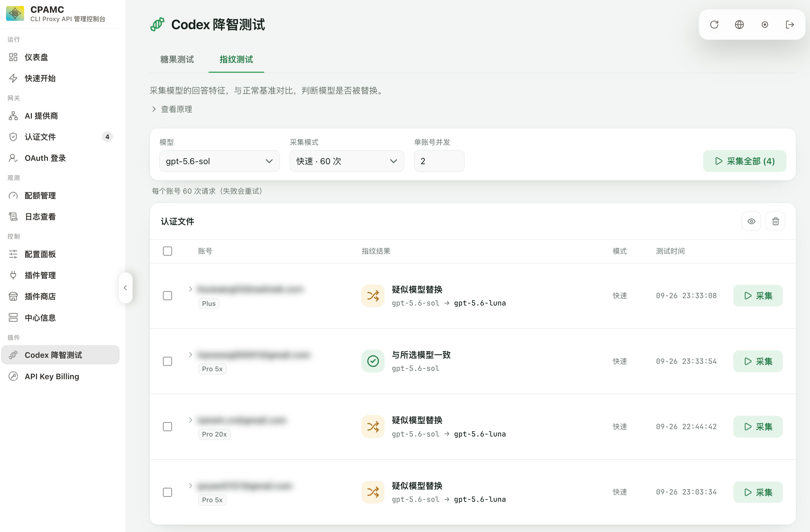Click 采集 for the 23:33:54 row
810x532 pixels.
coord(758,361)
